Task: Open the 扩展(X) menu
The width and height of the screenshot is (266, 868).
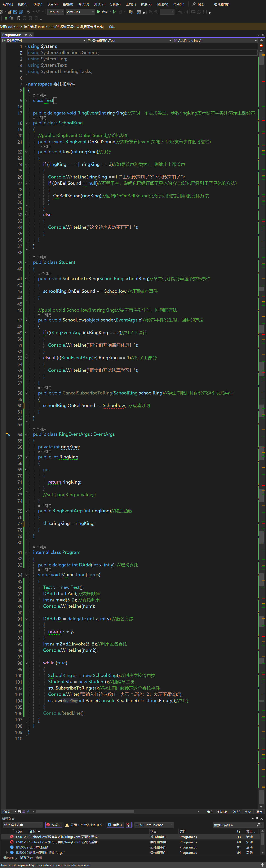Action: pos(146,4)
